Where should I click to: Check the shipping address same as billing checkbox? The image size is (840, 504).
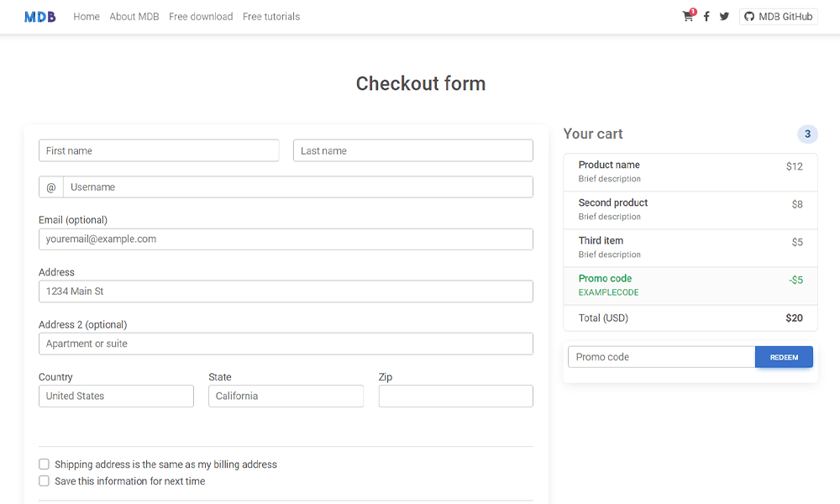pyautogui.click(x=44, y=464)
